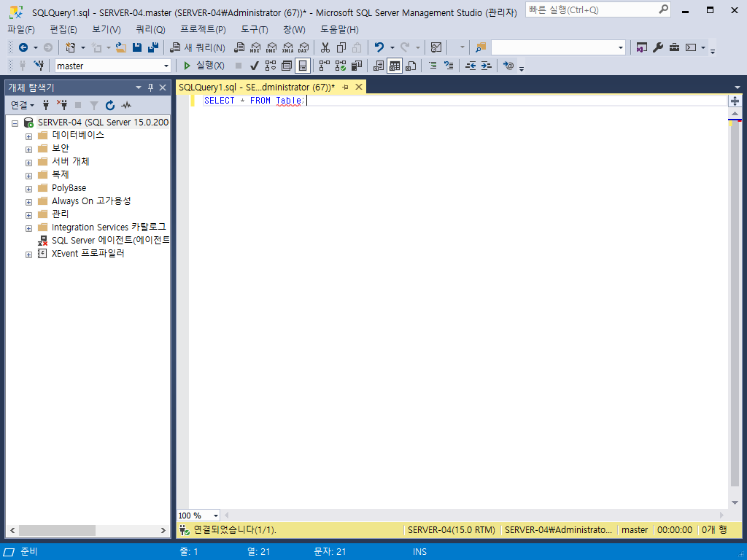The width and height of the screenshot is (747, 560).
Task: Open query options icon
Action: pyautogui.click(x=286, y=66)
